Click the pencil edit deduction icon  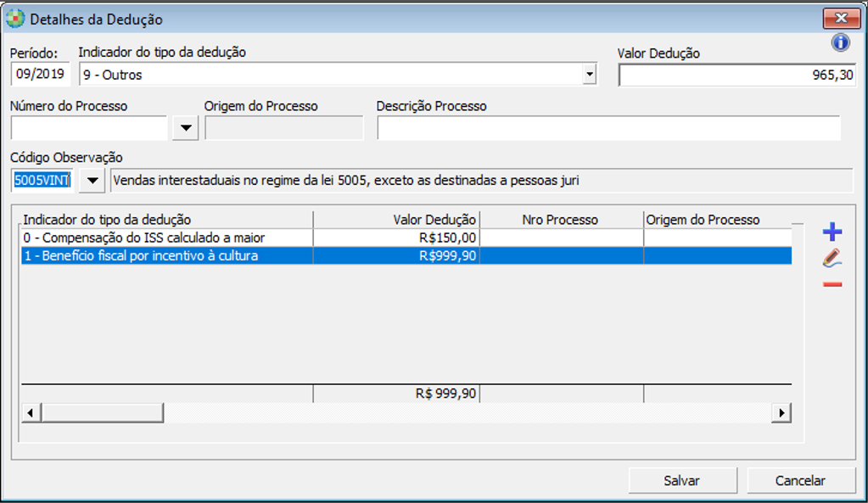click(x=832, y=260)
